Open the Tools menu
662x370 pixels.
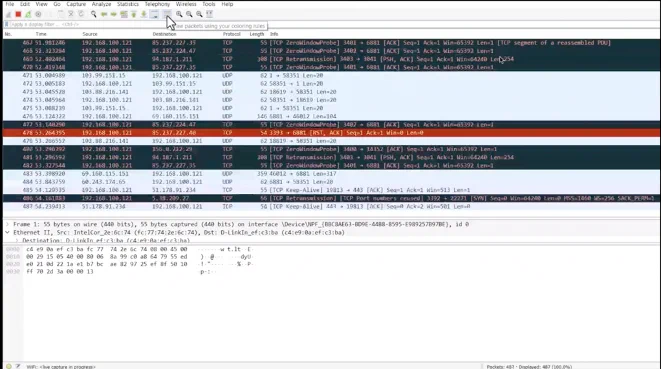click(x=209, y=4)
